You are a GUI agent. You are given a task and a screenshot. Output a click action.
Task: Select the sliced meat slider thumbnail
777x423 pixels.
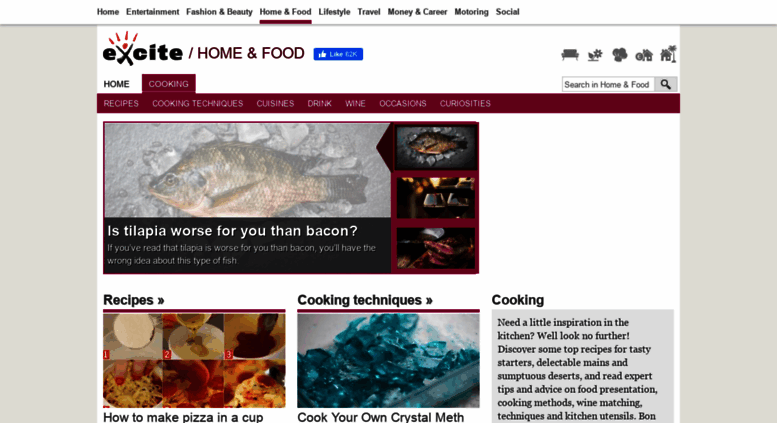click(436, 248)
